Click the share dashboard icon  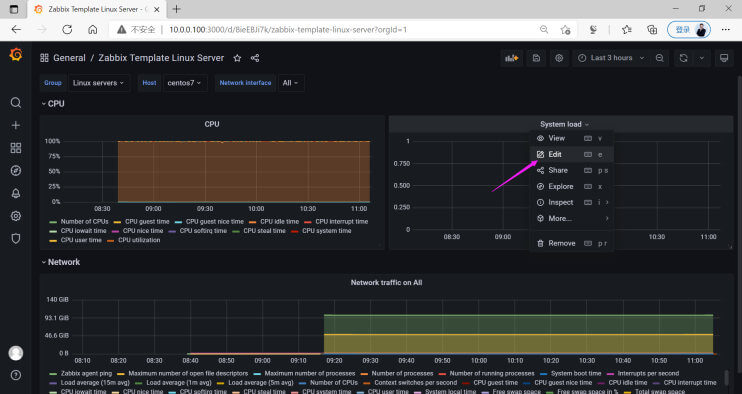click(x=255, y=58)
